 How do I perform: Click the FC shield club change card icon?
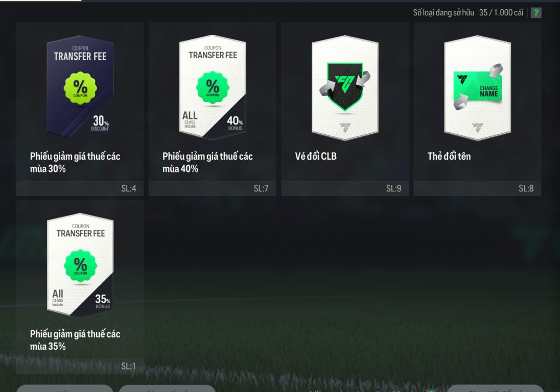(345, 86)
